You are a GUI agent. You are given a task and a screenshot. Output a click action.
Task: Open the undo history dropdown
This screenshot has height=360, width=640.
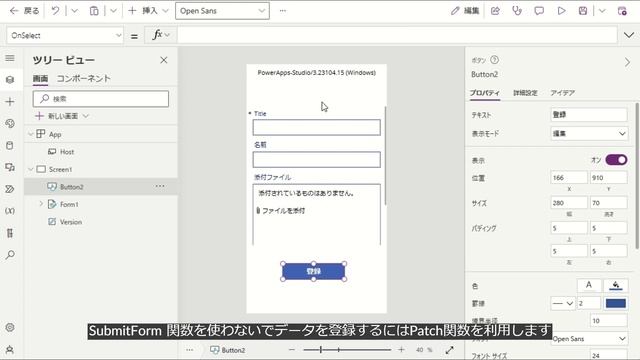point(74,11)
